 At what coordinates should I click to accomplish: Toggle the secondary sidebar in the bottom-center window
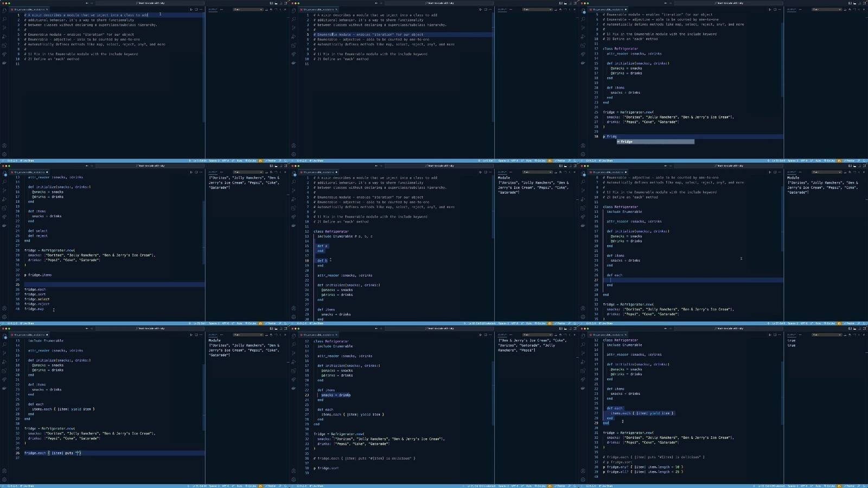coord(571,328)
